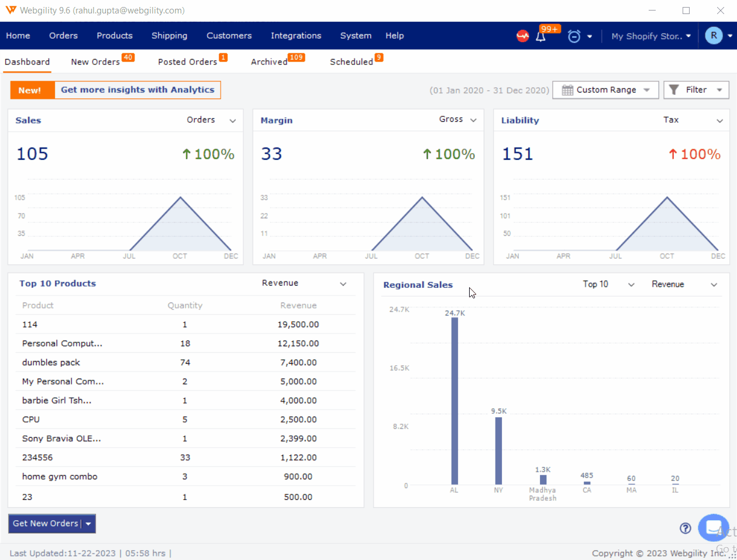Viewport: 737px width, 560px height.
Task: Click the Filter funnel button
Action: 696,90
